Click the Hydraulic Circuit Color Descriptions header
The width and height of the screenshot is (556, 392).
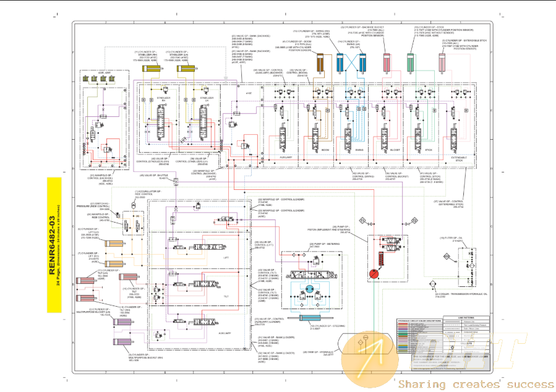(419, 321)
